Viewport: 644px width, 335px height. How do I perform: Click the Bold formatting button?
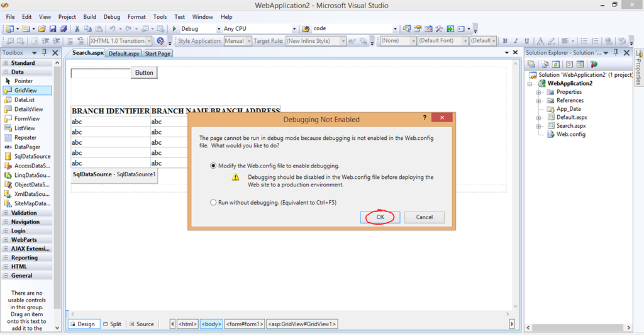coord(505,41)
